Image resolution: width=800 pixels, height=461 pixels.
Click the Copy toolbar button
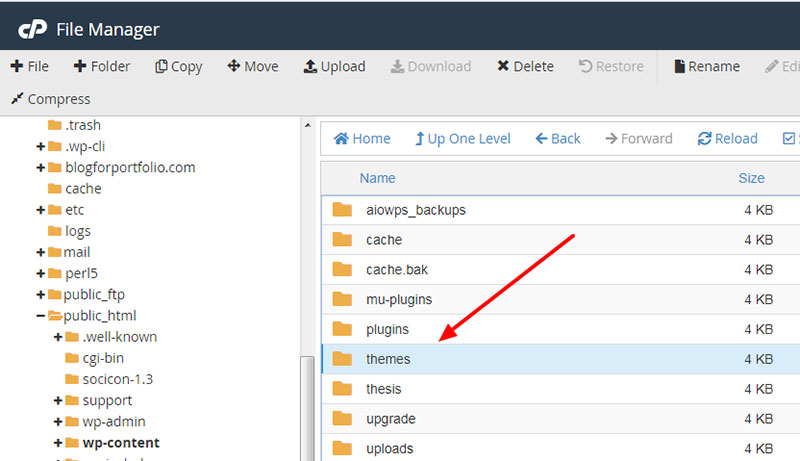click(179, 66)
